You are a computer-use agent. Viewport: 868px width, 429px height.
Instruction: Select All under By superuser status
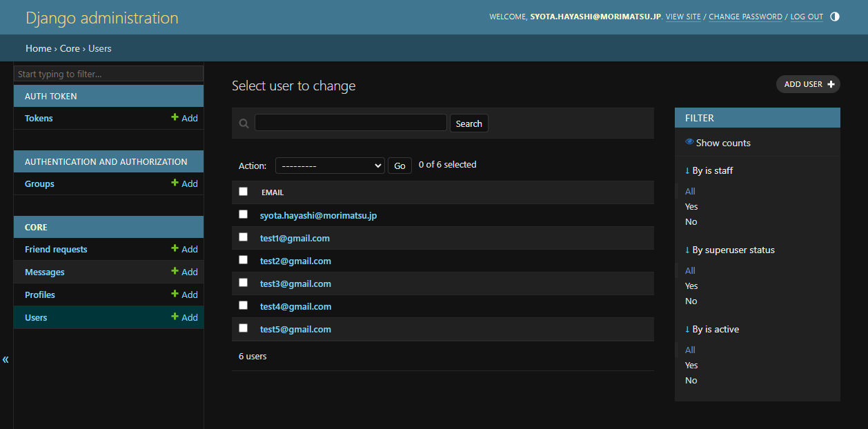click(x=690, y=270)
